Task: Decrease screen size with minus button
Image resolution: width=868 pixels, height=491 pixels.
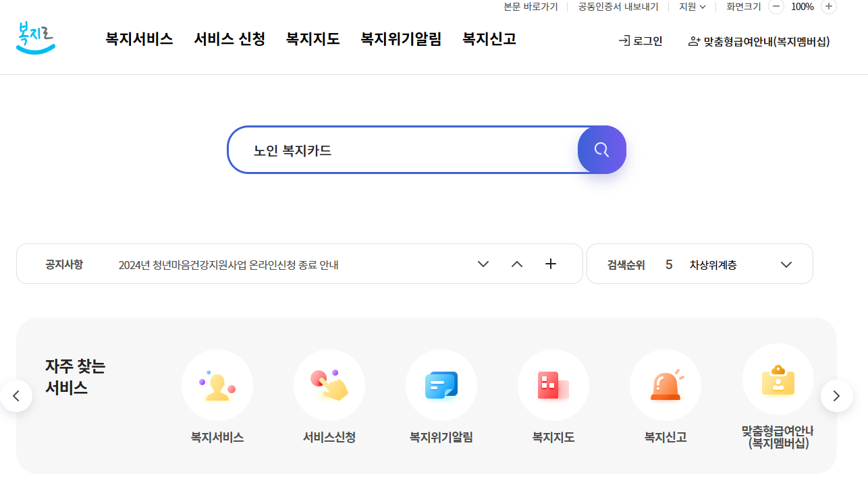Action: [x=776, y=7]
